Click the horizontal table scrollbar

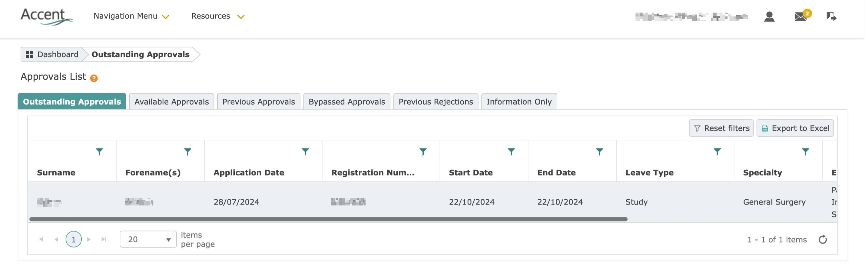pyautogui.click(x=328, y=219)
